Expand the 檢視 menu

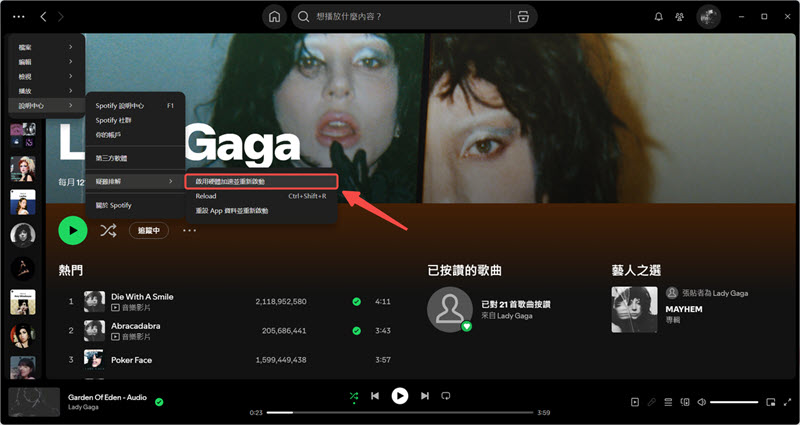click(x=46, y=77)
